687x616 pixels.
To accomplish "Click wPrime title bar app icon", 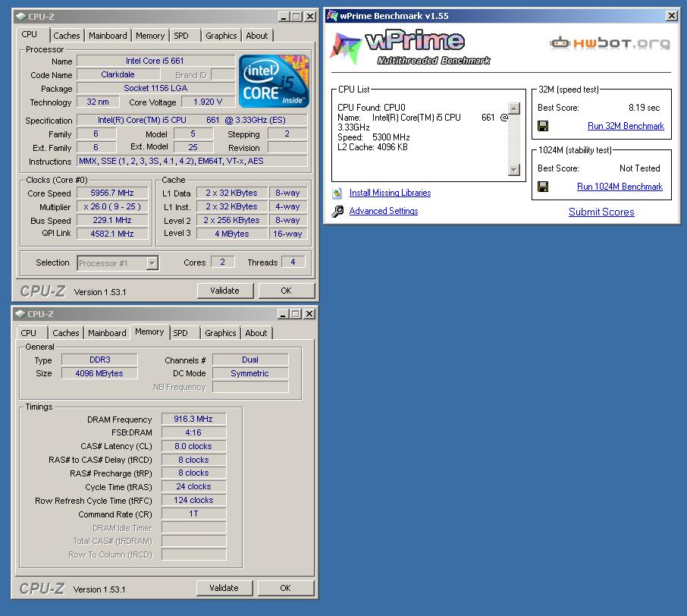I will click(333, 16).
